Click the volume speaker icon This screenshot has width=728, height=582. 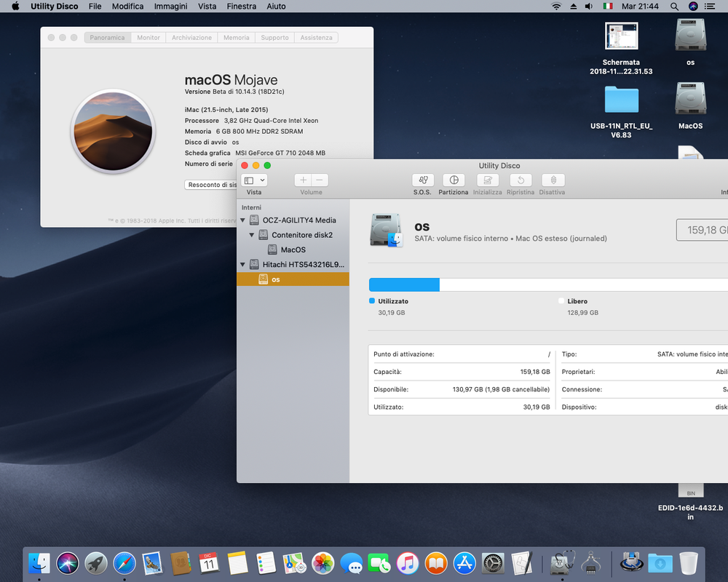click(589, 6)
